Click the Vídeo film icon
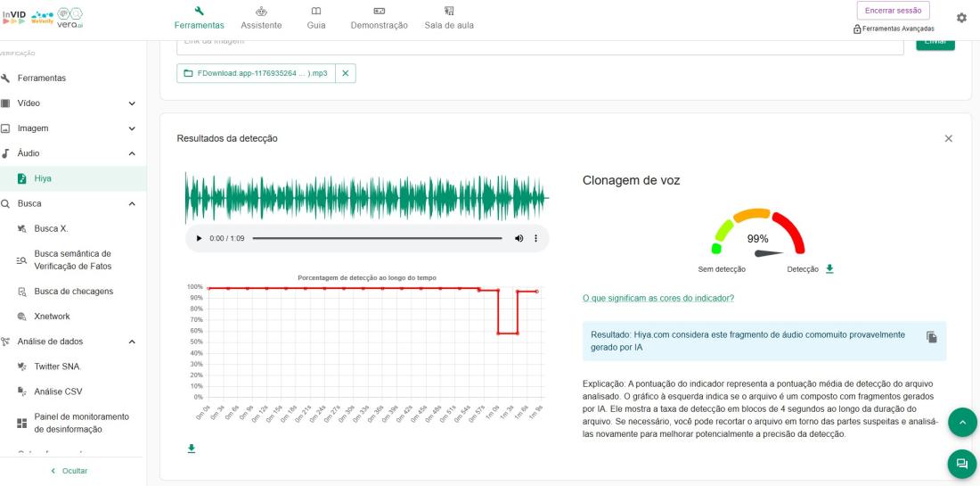980x486 pixels. 5,103
